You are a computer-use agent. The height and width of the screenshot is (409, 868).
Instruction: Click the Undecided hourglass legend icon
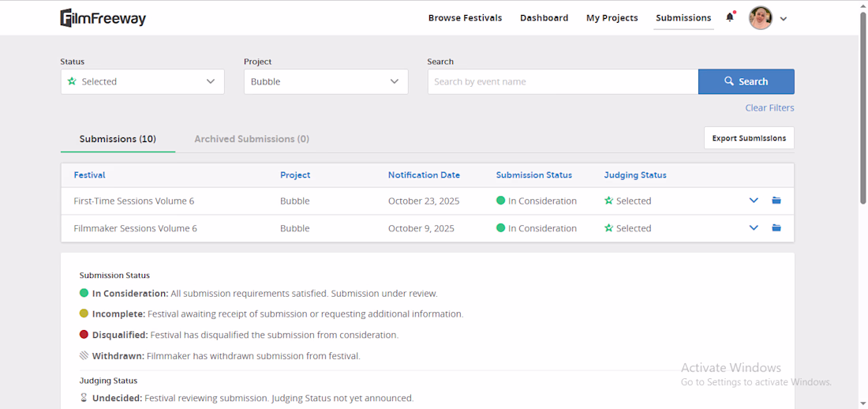tap(84, 398)
